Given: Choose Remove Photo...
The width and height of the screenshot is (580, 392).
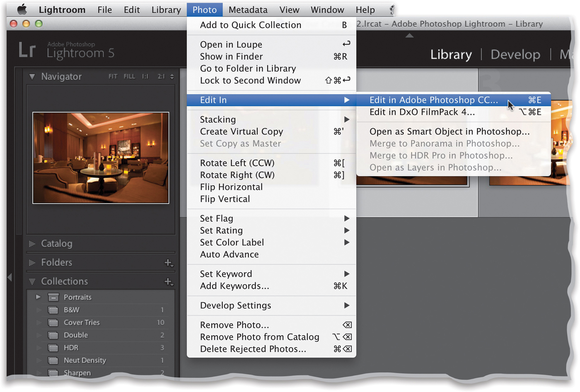Looking at the screenshot, I should click(271, 325).
